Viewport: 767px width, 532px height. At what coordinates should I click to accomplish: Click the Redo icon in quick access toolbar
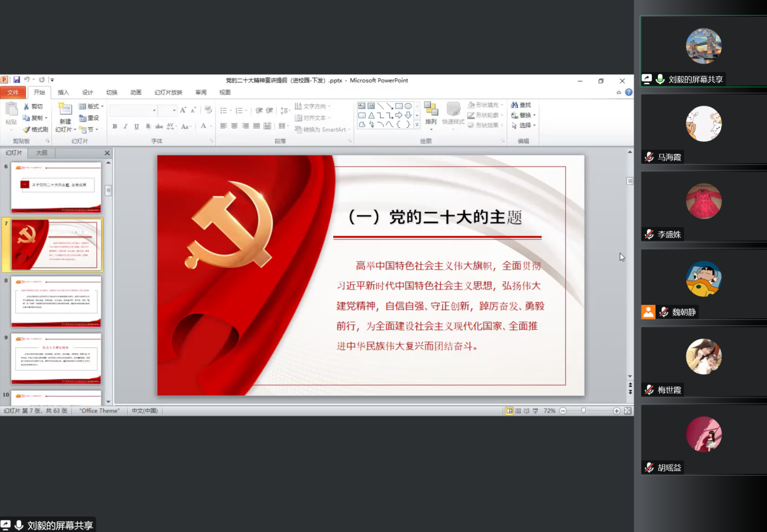(41, 79)
